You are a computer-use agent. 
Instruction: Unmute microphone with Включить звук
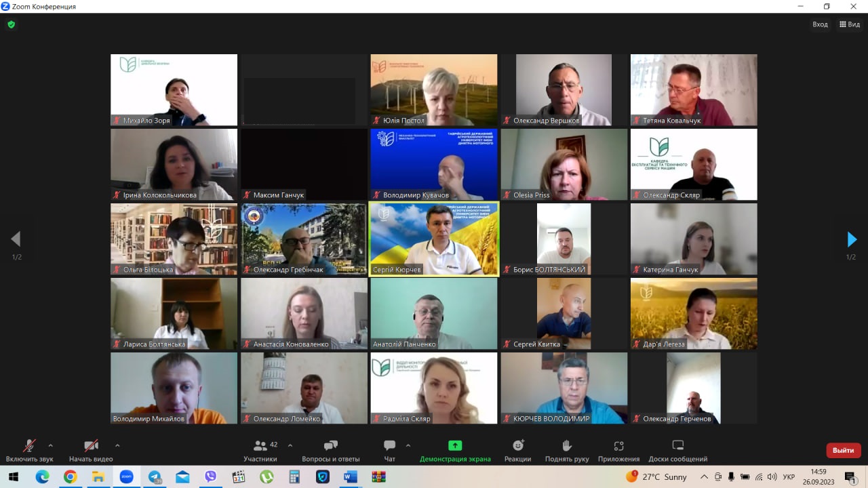pyautogui.click(x=30, y=451)
